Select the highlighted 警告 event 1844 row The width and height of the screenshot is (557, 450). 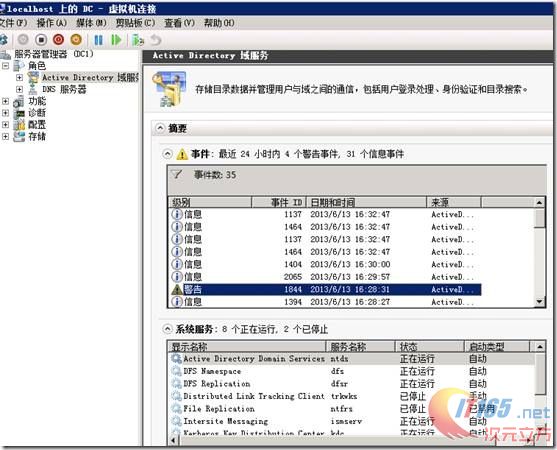pyautogui.click(x=326, y=289)
